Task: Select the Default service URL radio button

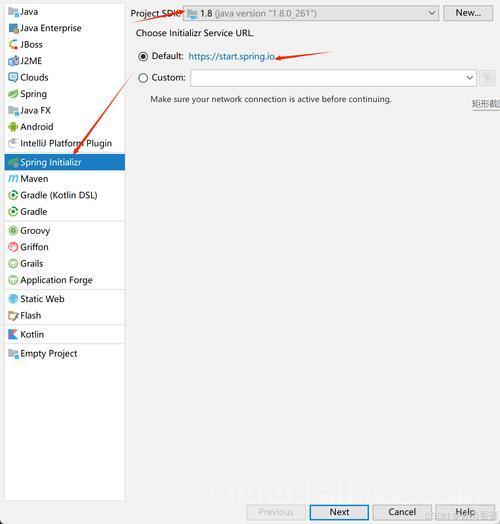Action: [143, 56]
